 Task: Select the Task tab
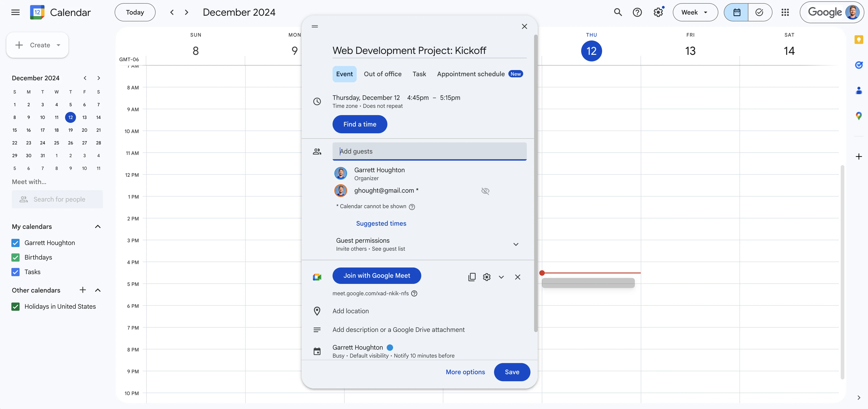419,74
